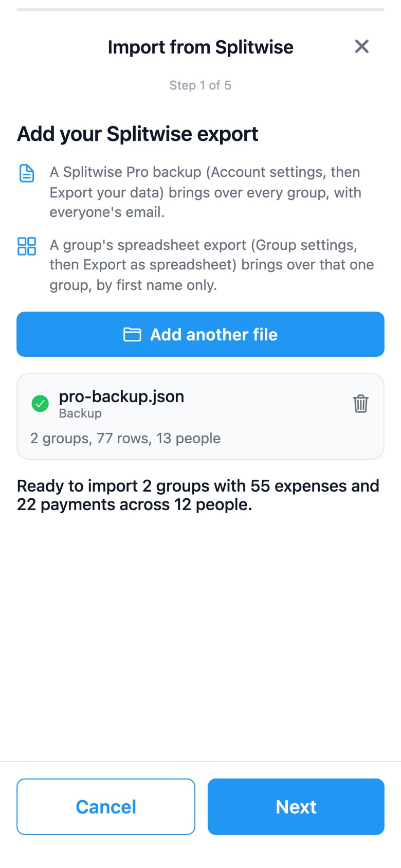Click the green checkmark status icon
401x868 pixels.
tap(40, 404)
